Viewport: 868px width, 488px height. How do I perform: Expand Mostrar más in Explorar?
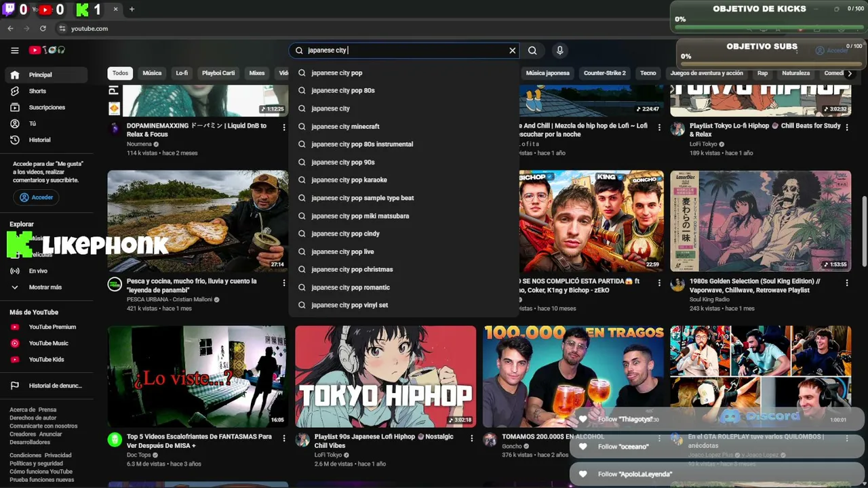tap(46, 287)
